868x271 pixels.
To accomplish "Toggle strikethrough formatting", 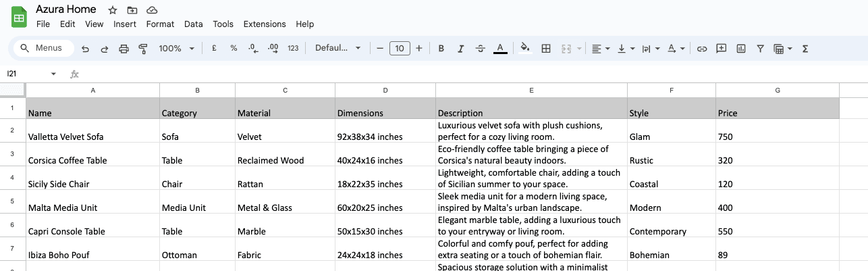I will tap(481, 49).
